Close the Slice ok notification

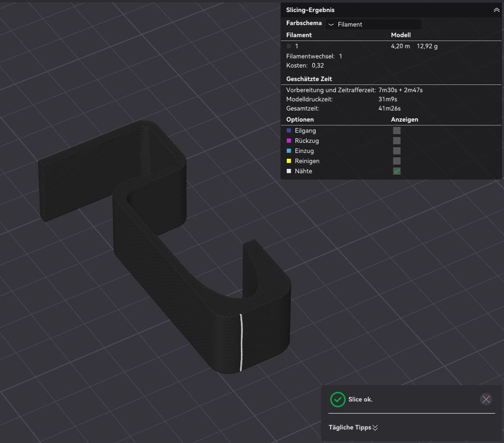click(x=486, y=399)
